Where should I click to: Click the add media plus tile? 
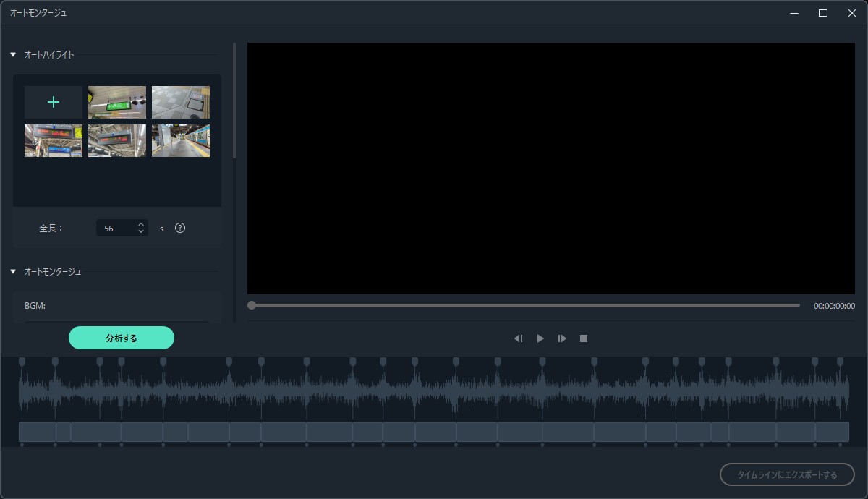[x=53, y=103]
